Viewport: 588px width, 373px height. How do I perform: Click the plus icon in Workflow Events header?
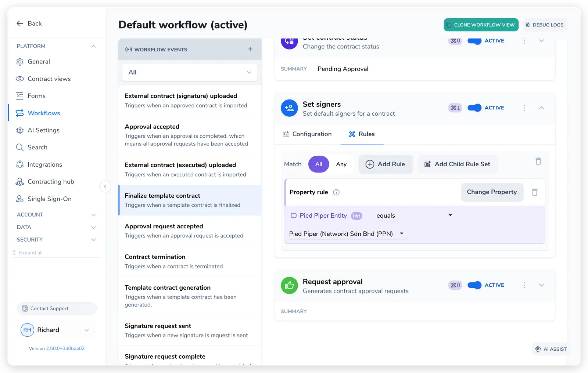click(250, 49)
